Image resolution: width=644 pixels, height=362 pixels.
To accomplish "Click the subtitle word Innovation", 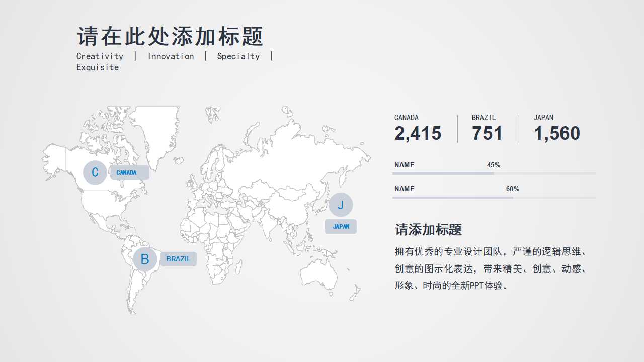I will coord(171,56).
